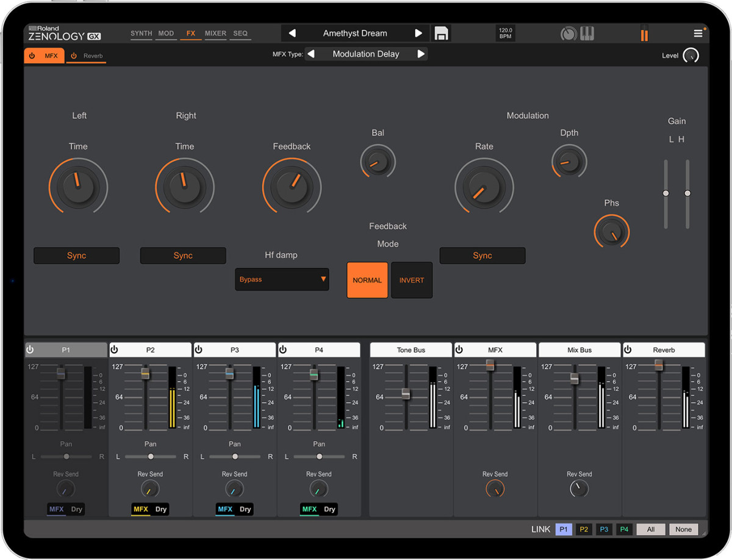This screenshot has height=560, width=732.
Task: Route P1 output to MFX
Action: coord(57,509)
